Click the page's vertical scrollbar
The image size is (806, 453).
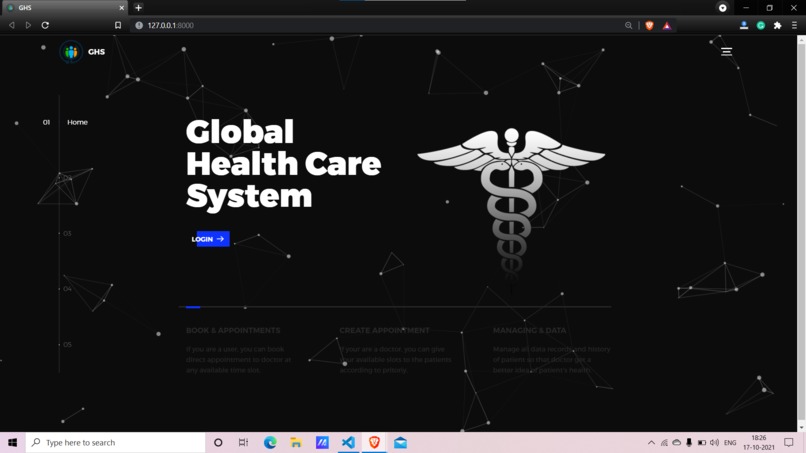pos(801,233)
